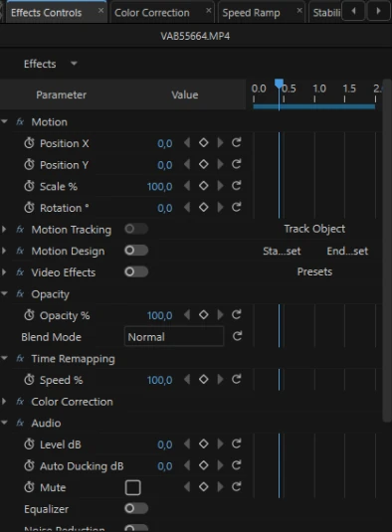Collapse the Audio section
Image resolution: width=392 pixels, height=532 pixels.
point(4,423)
